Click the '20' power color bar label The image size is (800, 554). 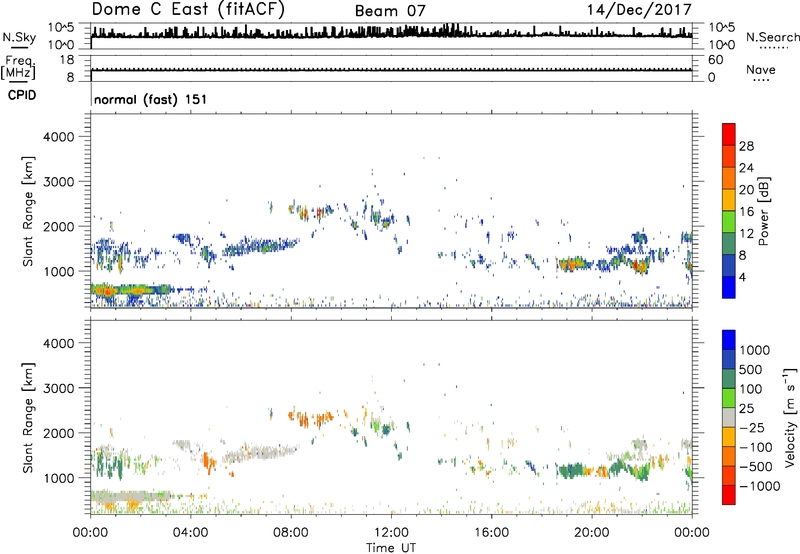(746, 190)
